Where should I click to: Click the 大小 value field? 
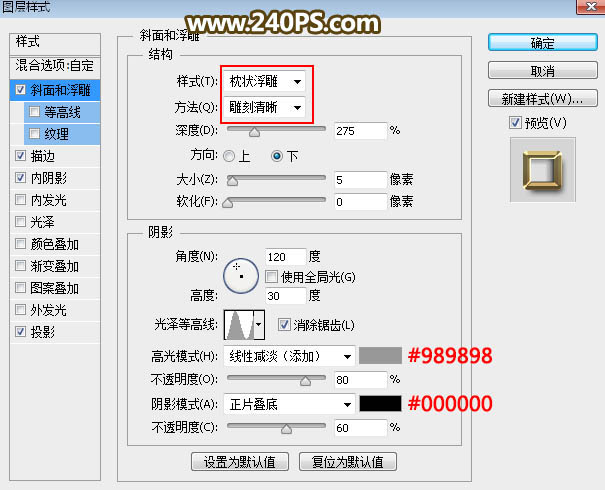click(360, 180)
